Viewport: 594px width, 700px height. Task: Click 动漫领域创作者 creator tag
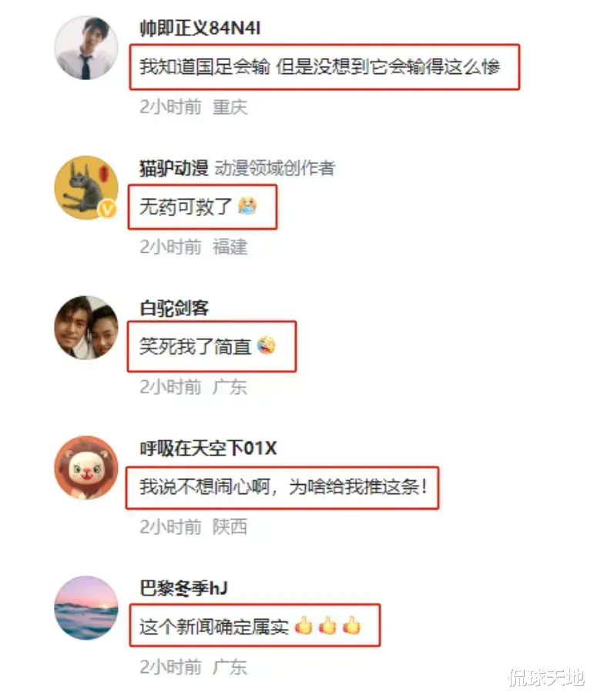pyautogui.click(x=274, y=168)
